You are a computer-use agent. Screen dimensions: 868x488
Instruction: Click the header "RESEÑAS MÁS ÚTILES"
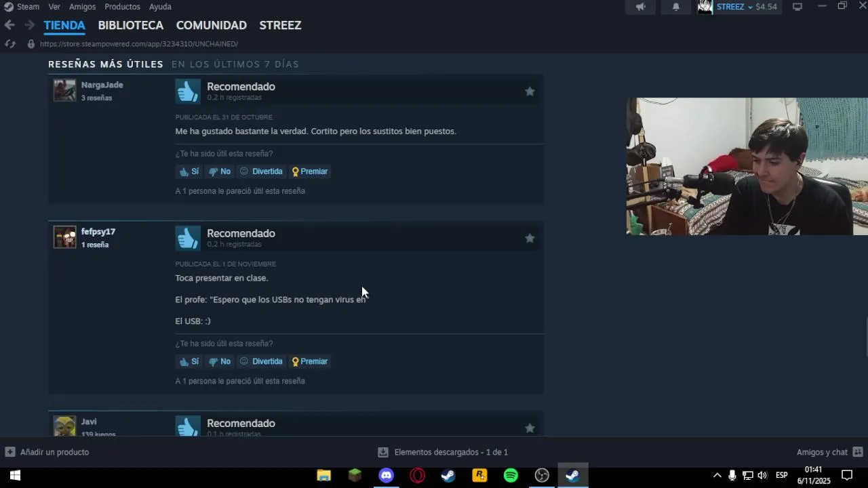tap(106, 64)
